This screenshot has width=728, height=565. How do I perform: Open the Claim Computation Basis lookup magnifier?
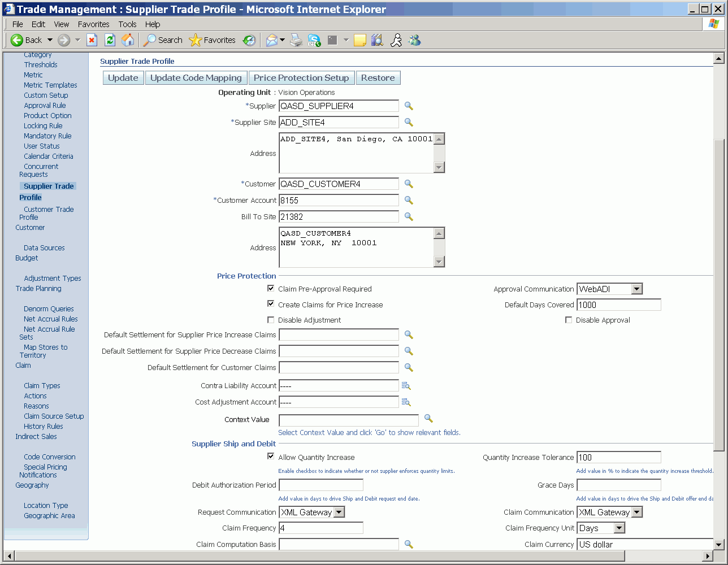409,545
